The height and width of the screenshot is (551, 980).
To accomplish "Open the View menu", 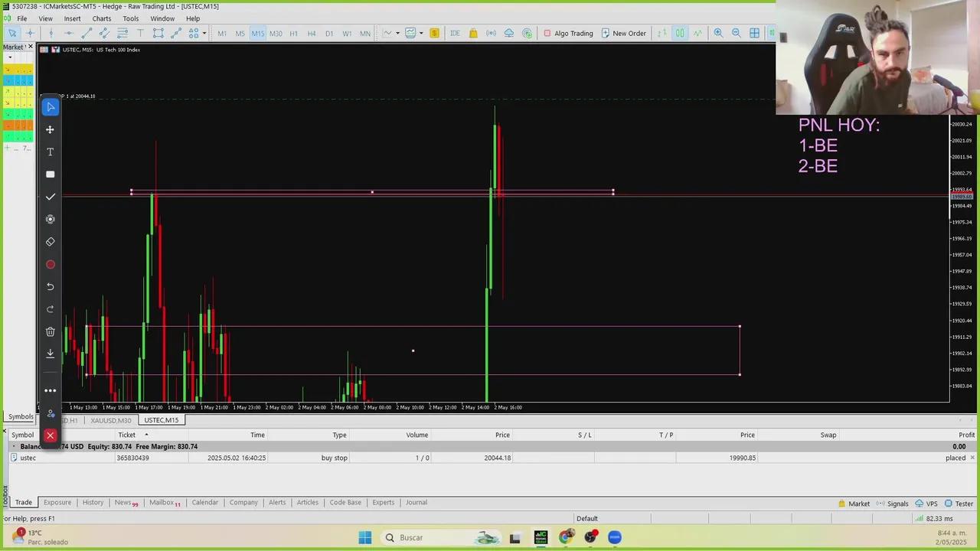I will (x=46, y=18).
